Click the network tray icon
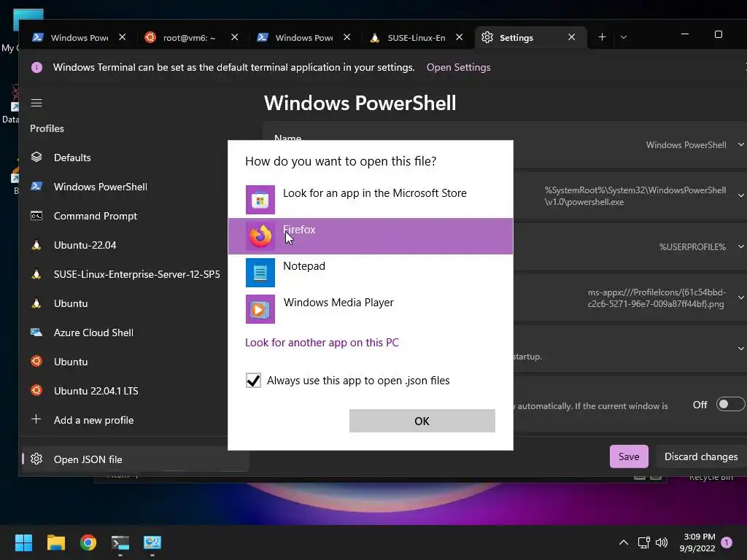This screenshot has width=747, height=560. click(644, 542)
